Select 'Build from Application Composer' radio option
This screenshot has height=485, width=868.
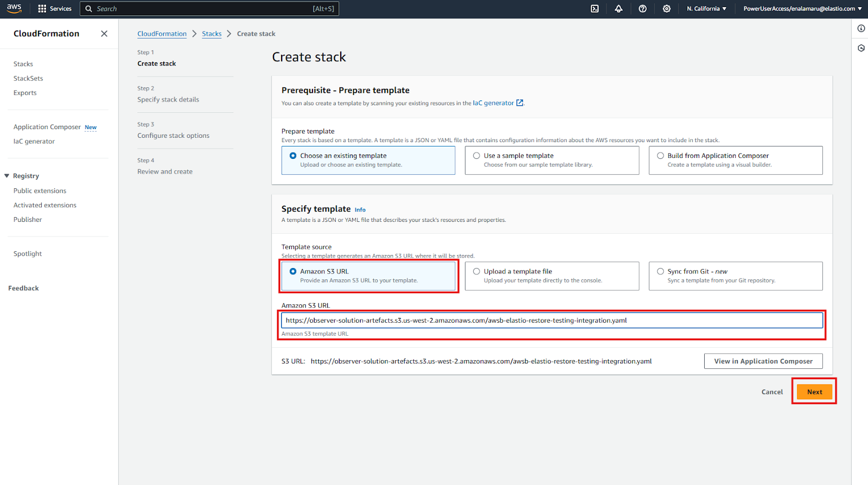point(660,156)
